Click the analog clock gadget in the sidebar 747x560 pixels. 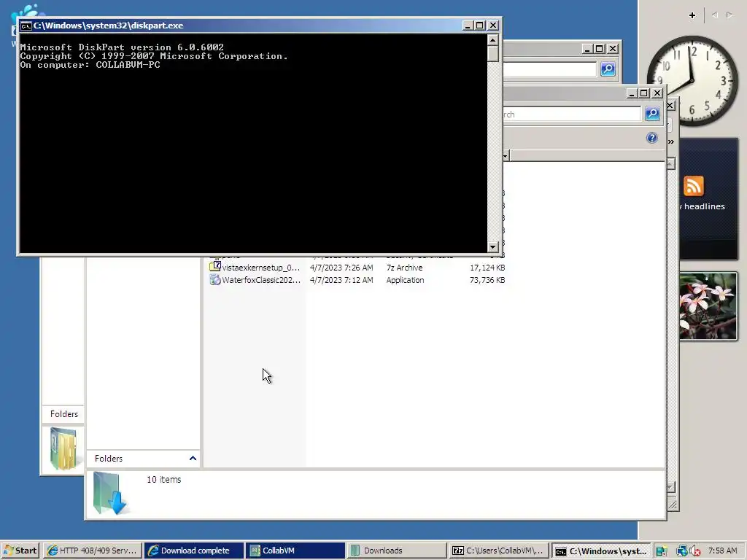pyautogui.click(x=692, y=80)
